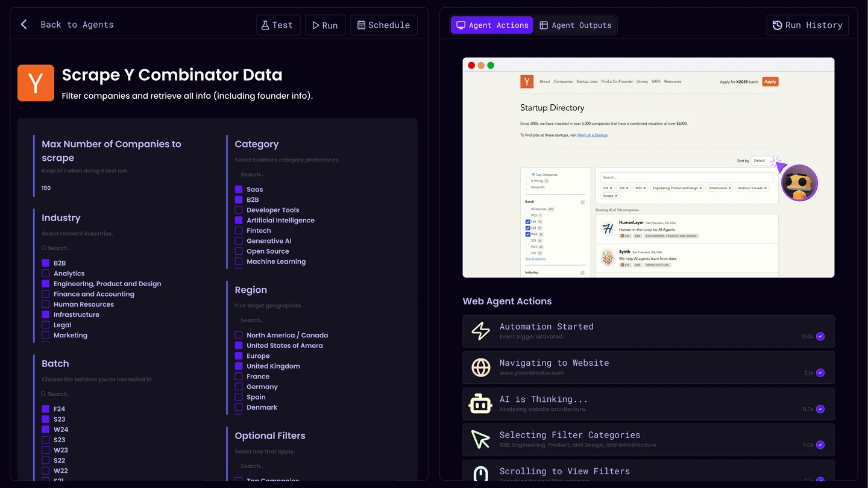Click the checkmark badge on Selecting Filter Categories row

click(820, 445)
